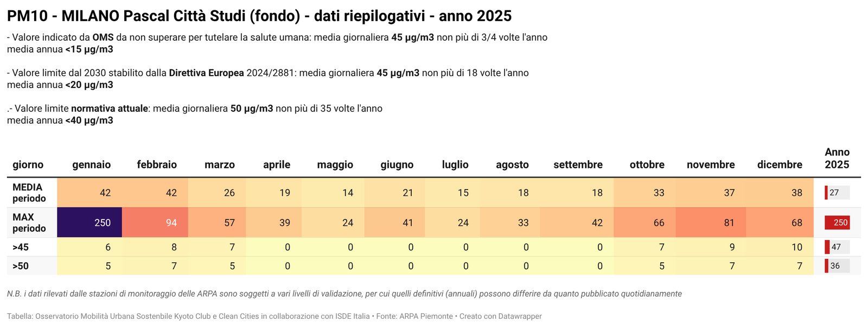The height and width of the screenshot is (328, 868).
Task: Click the Anno 2025 column header
Action: (837, 158)
